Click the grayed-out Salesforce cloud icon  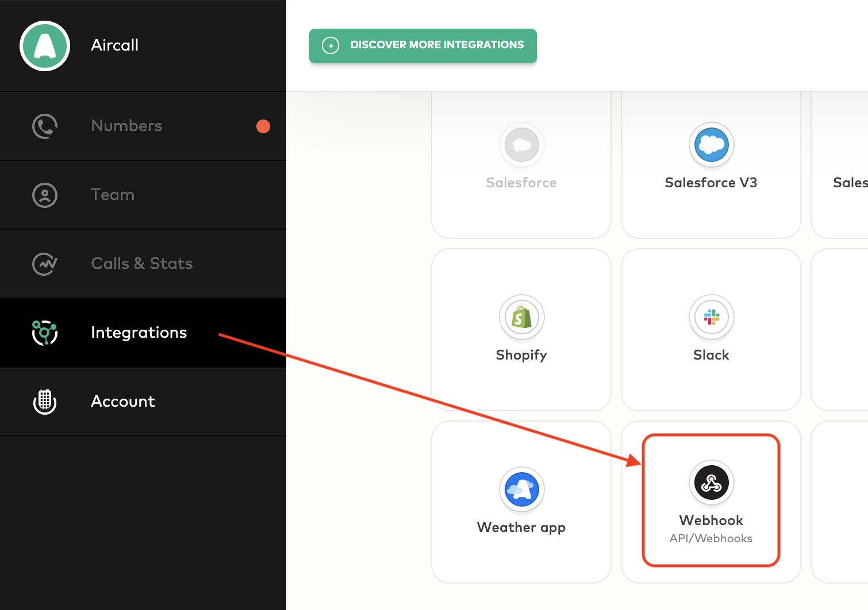coord(521,145)
